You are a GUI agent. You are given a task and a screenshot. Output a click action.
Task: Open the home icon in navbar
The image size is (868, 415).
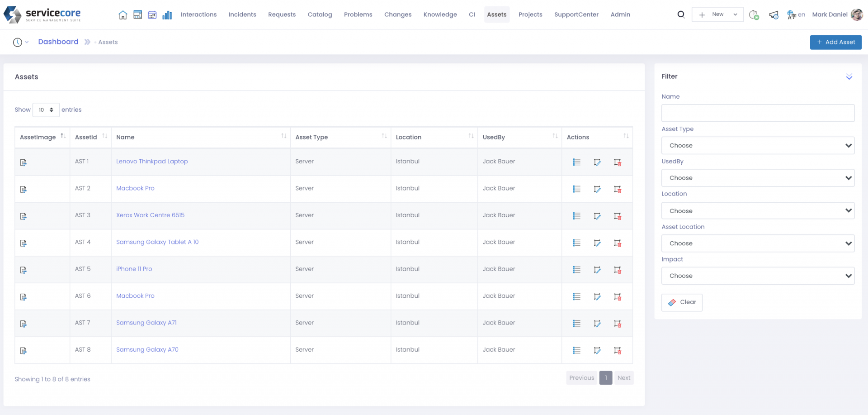coord(123,15)
